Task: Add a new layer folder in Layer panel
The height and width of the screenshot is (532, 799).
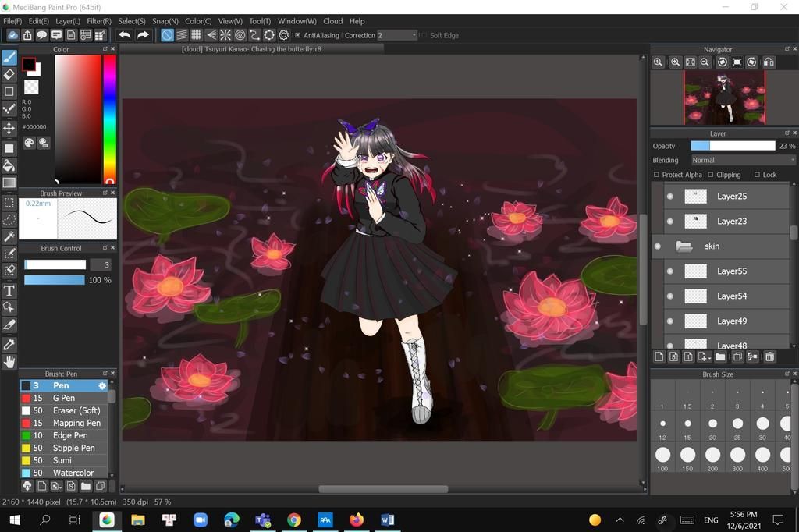Action: click(x=720, y=356)
